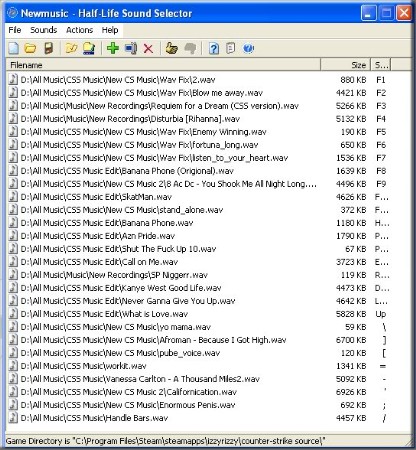Screen dimensions: 416x450
Task: Click the round blue about icon
Action: coord(248,49)
